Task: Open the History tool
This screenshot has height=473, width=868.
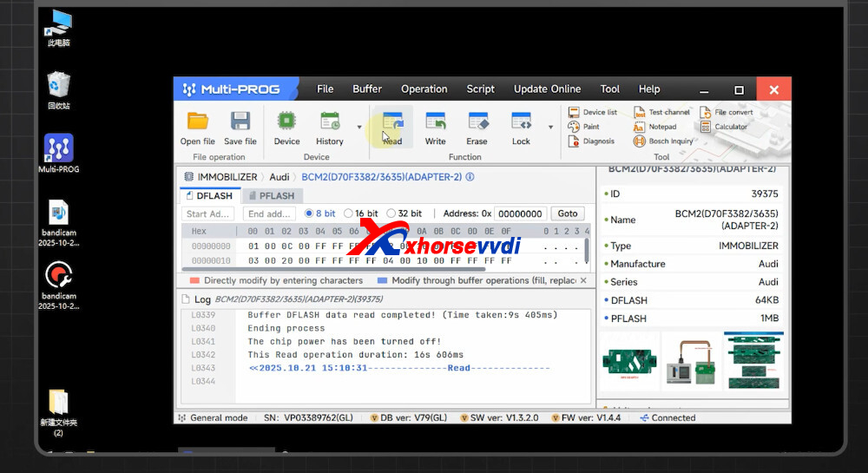Action: (329, 128)
